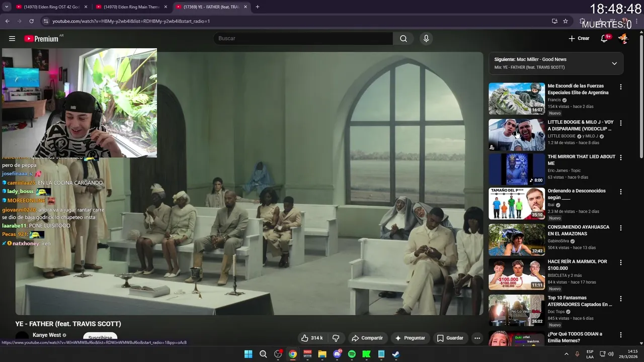
Task: Open options menu for Ordenando a Desconocidos
Action: coord(620,192)
